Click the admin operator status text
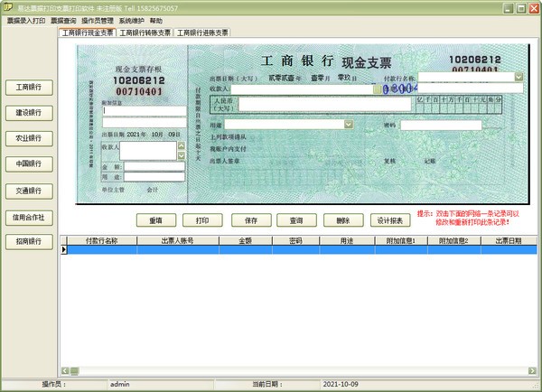The image size is (542, 392). tap(120, 384)
